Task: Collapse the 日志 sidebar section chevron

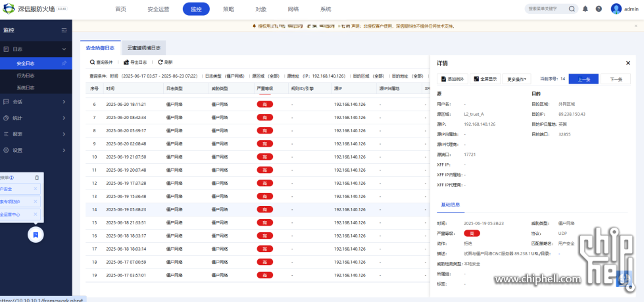Action: (x=64, y=49)
